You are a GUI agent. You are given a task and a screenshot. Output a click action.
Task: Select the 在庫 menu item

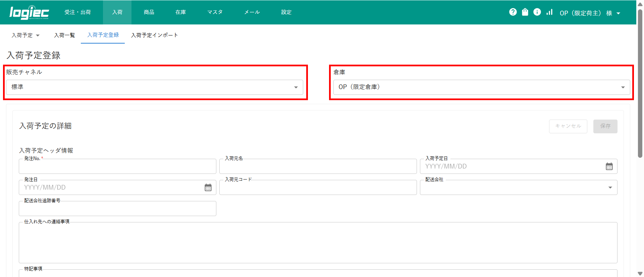180,12
